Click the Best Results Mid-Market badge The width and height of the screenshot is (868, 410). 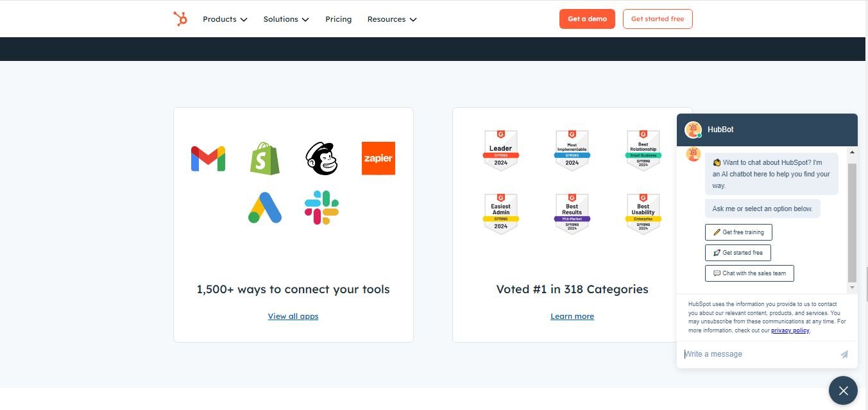572,214
